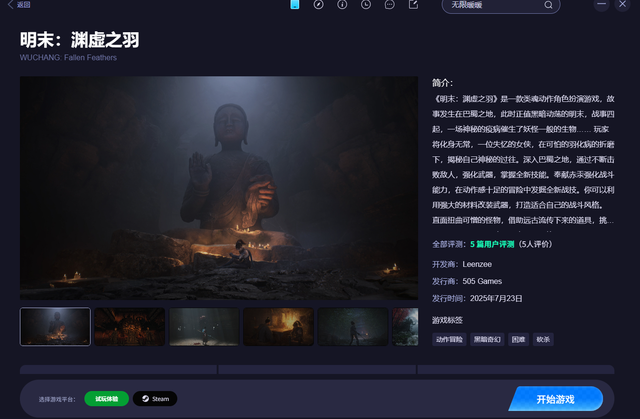Viewport: 640px width, 419px height.
Task: Select the third dark forest fight thumbnail
Action: pos(204,327)
